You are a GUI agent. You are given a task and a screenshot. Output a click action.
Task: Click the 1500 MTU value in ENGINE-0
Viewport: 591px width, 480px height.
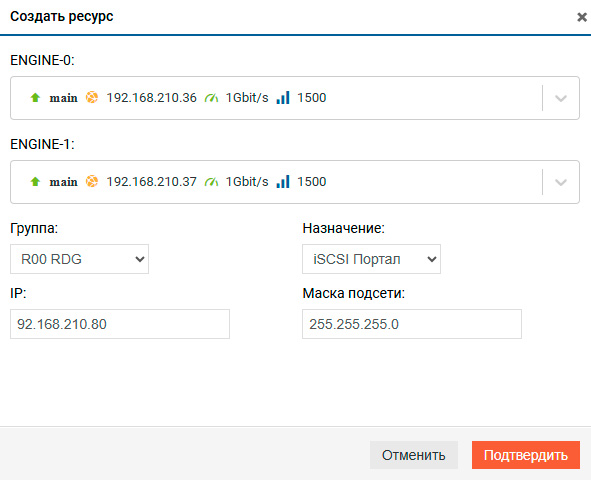pyautogui.click(x=312, y=98)
